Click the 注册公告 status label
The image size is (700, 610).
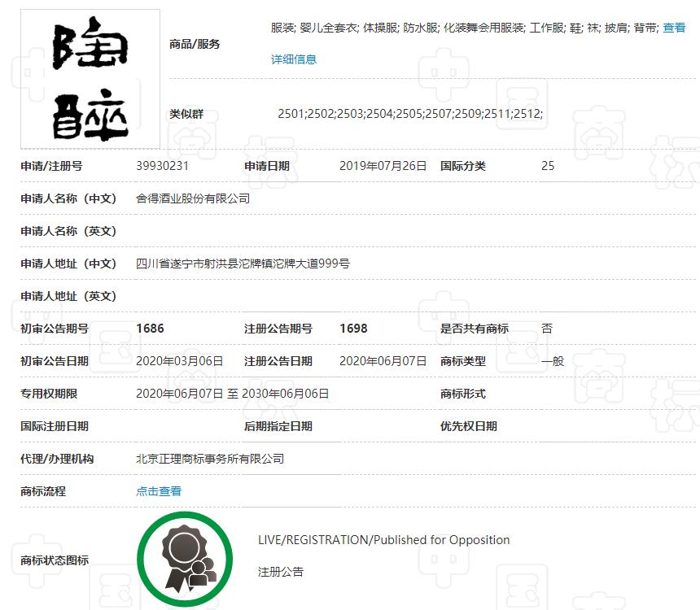pyautogui.click(x=282, y=572)
